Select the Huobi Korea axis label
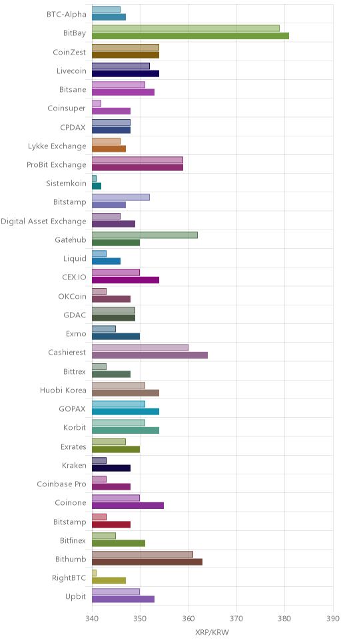This screenshot has width=341, height=644. pyautogui.click(x=63, y=390)
